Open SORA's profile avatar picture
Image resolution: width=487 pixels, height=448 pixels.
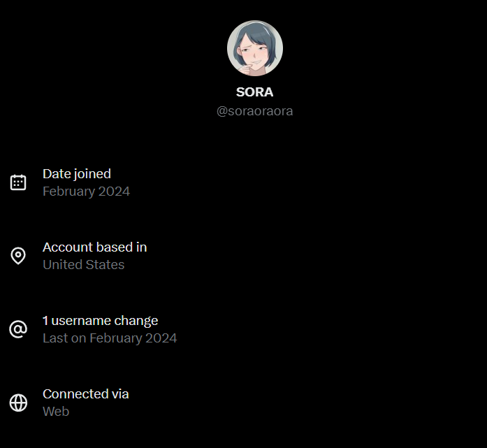pyautogui.click(x=254, y=48)
